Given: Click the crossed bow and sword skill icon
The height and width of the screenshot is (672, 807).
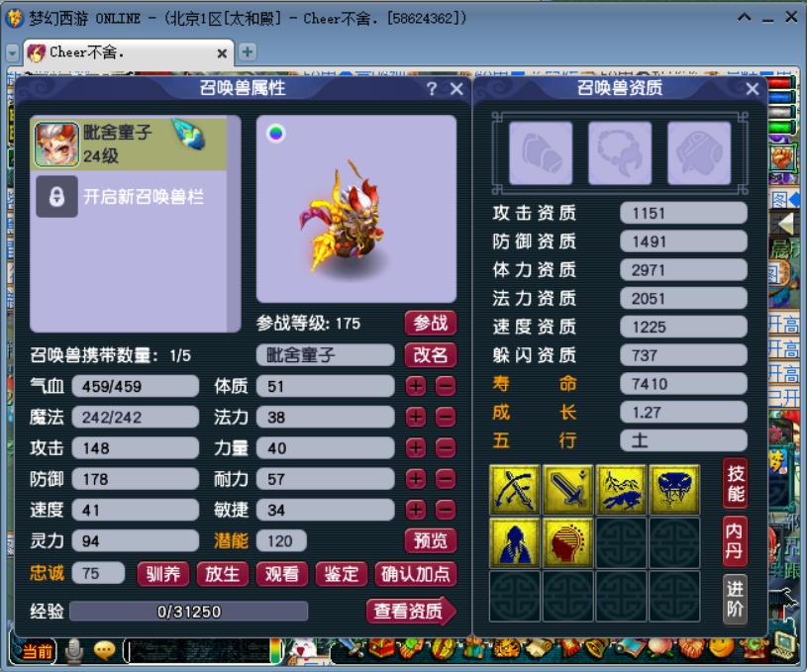Looking at the screenshot, I should pos(514,489).
